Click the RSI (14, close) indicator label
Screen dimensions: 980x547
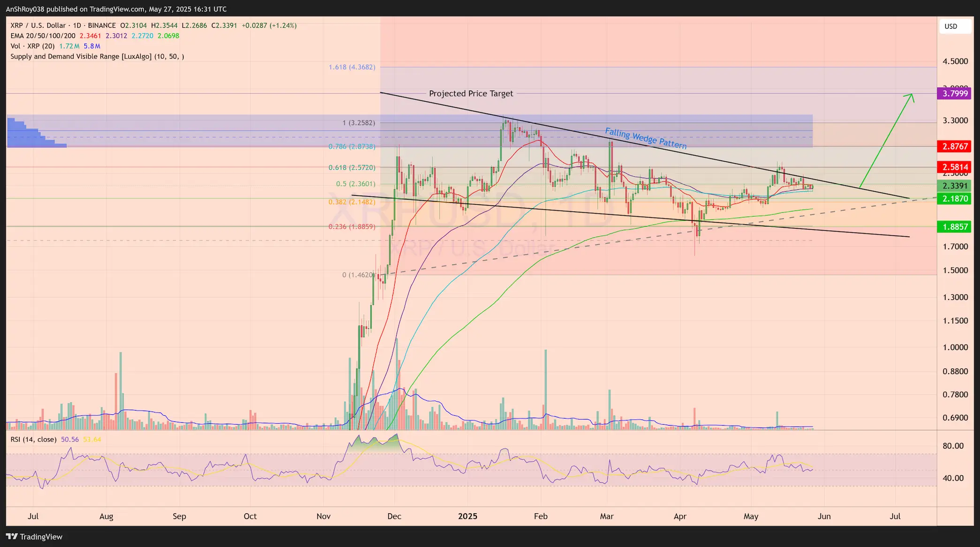click(x=33, y=440)
